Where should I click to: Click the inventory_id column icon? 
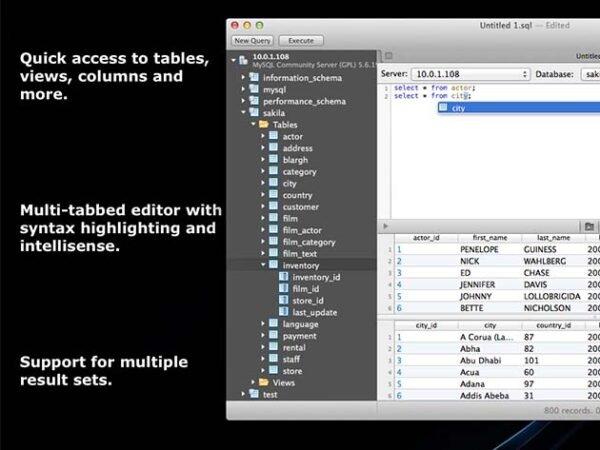(284, 276)
